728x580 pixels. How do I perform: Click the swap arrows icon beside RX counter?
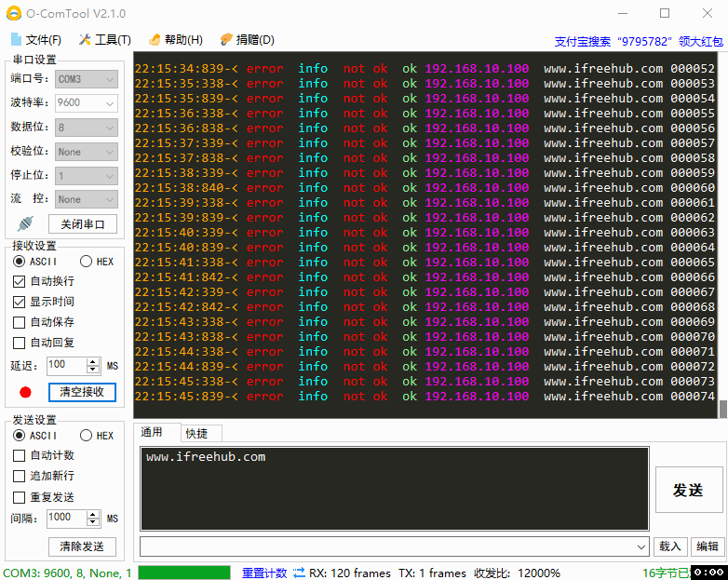[x=299, y=573]
